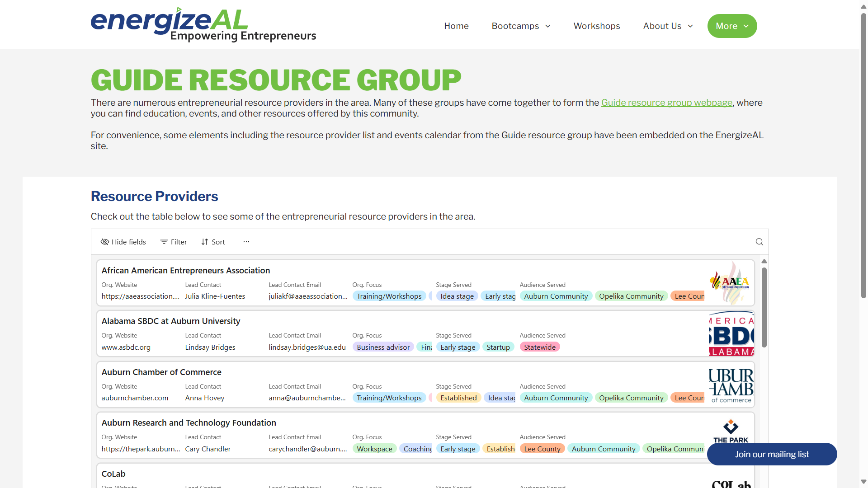868x488 pixels.
Task: Expand the Bootcamps dropdown menu
Action: click(521, 26)
